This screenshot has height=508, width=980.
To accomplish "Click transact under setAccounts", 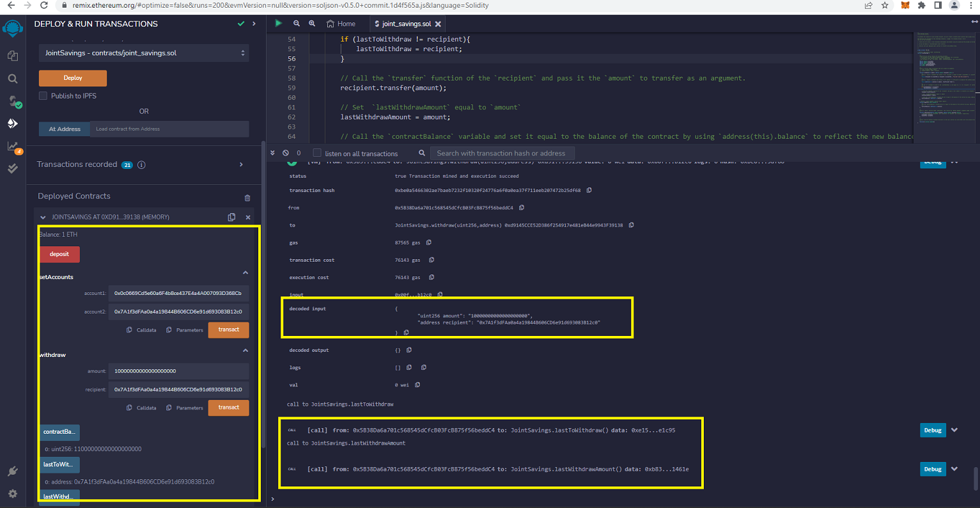I will coord(229,329).
